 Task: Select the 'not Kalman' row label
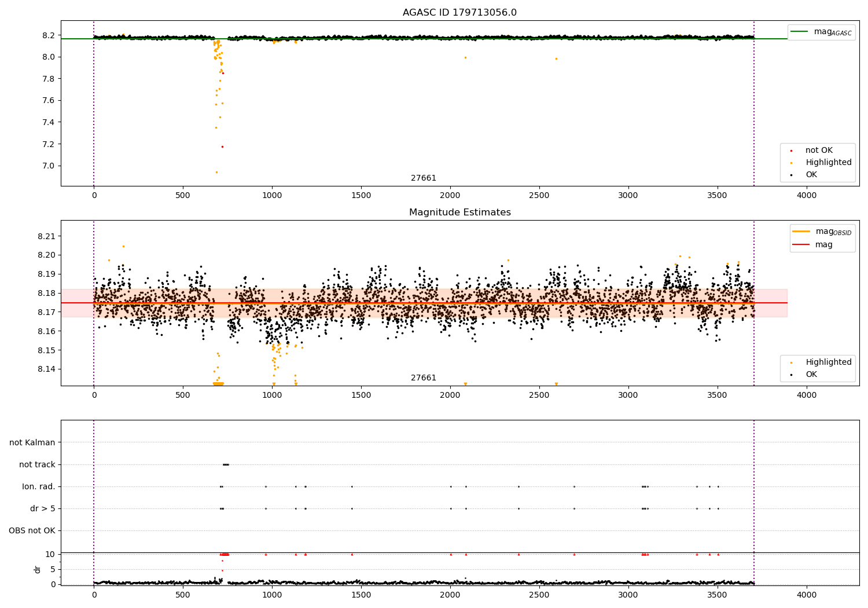point(32,442)
